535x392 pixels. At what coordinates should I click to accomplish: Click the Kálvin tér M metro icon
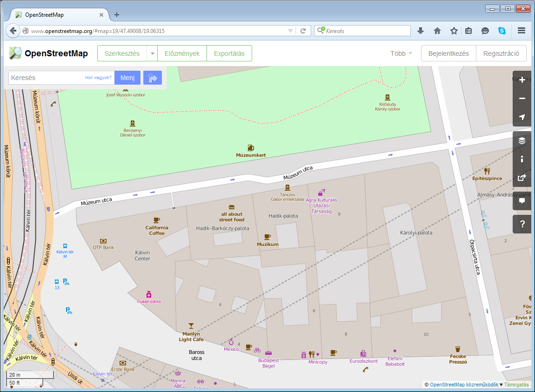[65, 246]
